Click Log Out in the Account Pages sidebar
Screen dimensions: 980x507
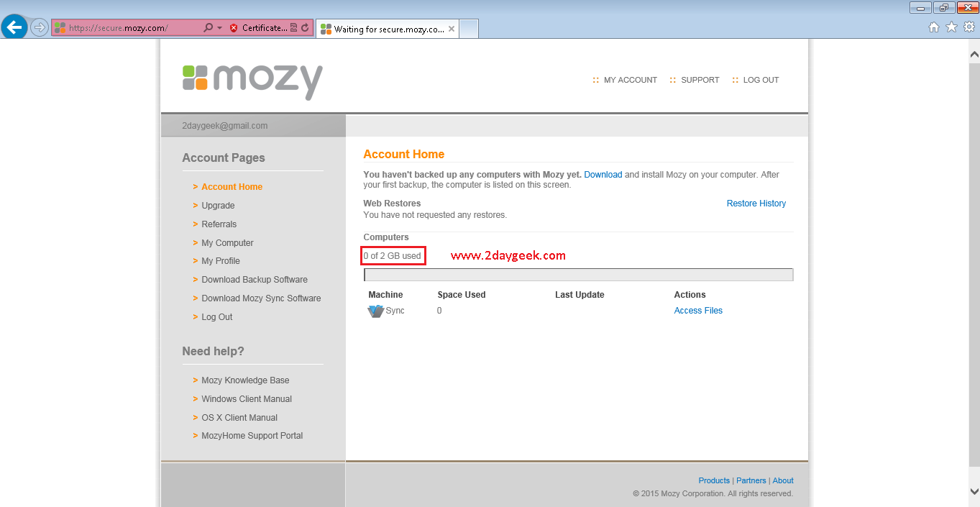pos(217,317)
